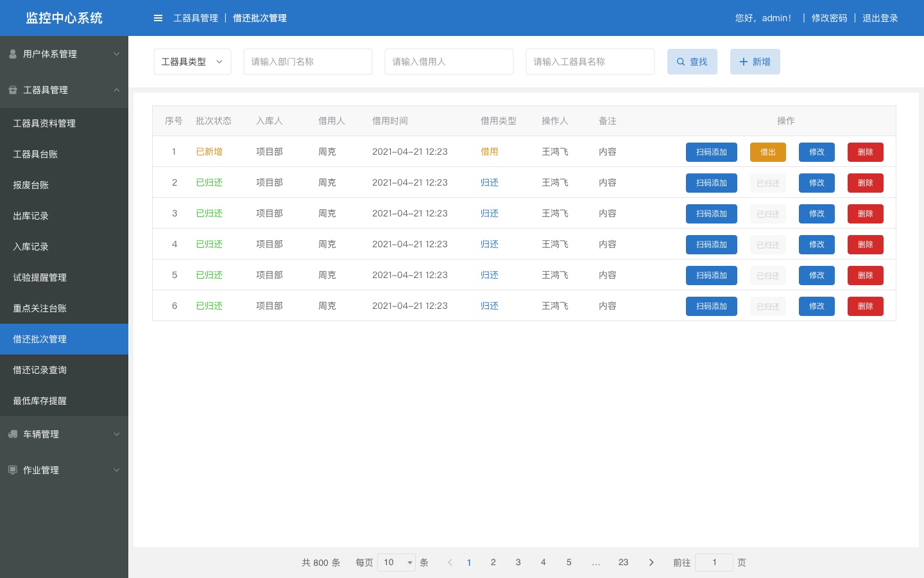
Task: Click 工器具管理 breadcrumb
Action: 196,18
